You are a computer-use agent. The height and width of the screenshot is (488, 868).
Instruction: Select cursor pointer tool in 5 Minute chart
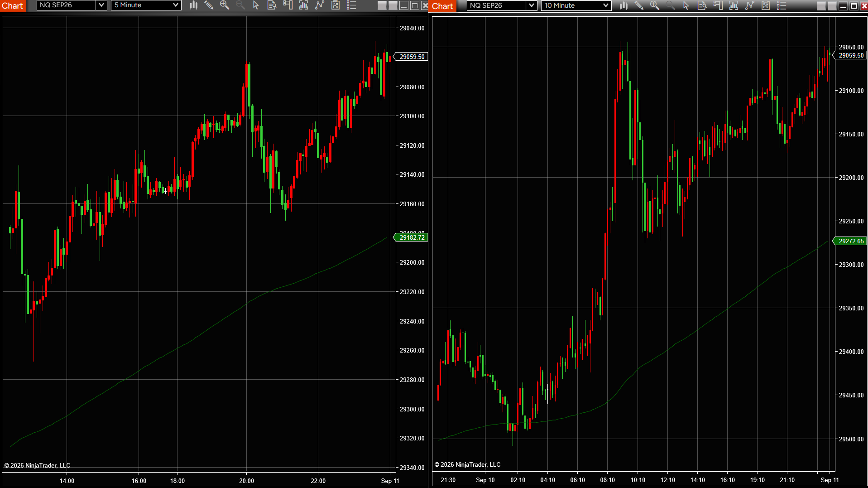pos(256,5)
